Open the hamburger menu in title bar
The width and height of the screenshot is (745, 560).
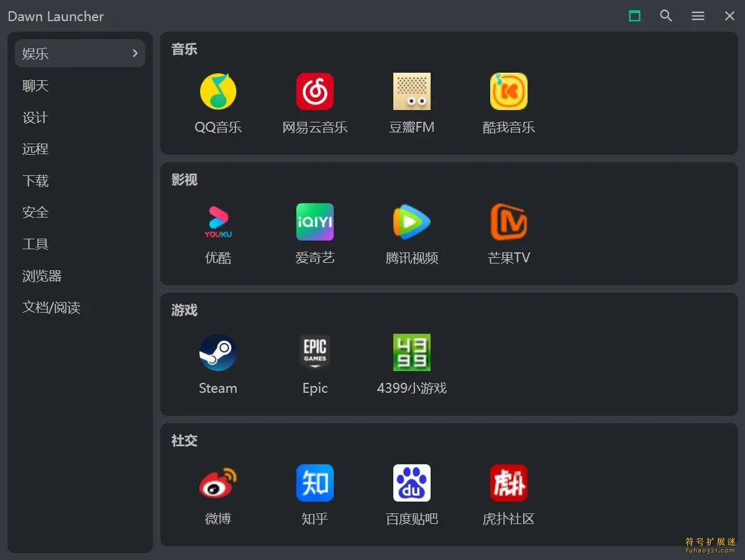pyautogui.click(x=698, y=16)
